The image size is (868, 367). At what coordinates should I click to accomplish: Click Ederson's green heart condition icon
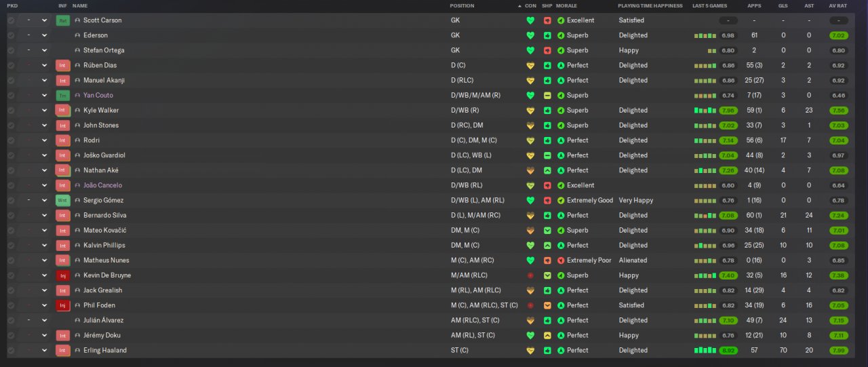(530, 35)
